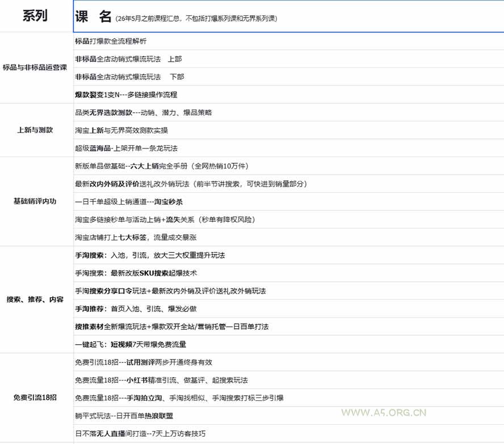Click the 手淘搜索分享口令玩法 cell
This screenshot has width=504, height=444.
[x=289, y=291]
